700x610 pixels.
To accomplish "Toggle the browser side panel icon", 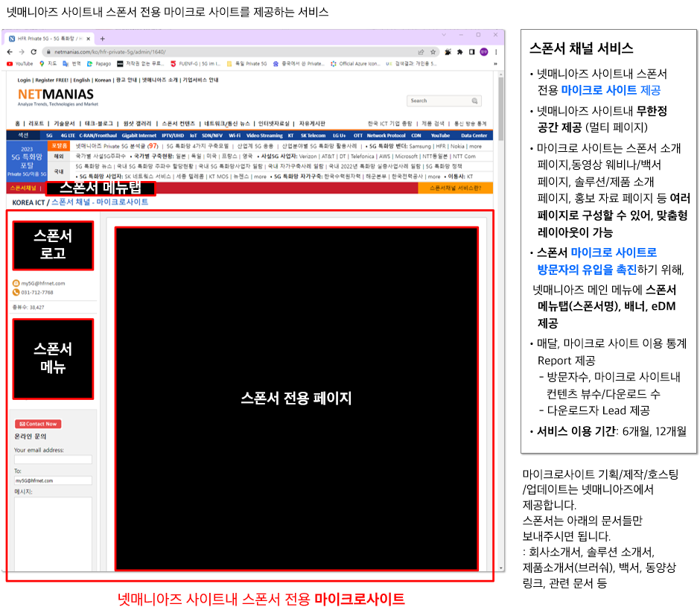I will (x=472, y=52).
